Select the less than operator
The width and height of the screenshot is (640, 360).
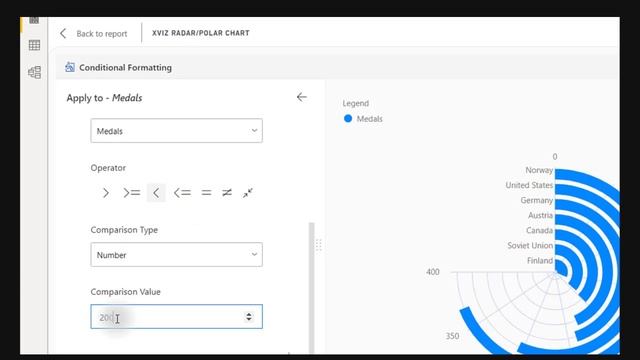[156, 193]
